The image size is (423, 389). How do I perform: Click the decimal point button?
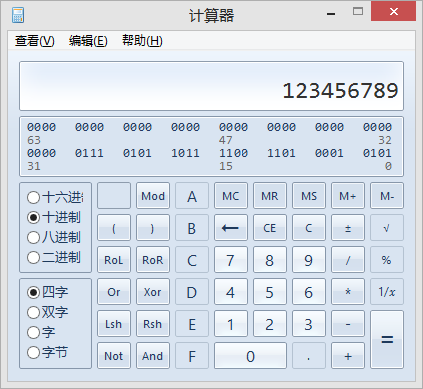point(309,356)
